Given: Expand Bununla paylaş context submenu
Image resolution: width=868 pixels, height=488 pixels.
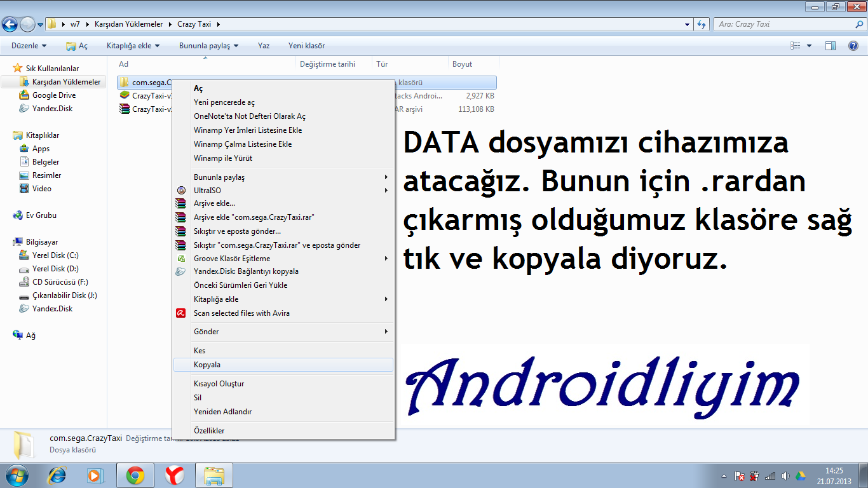Looking at the screenshot, I should [283, 177].
